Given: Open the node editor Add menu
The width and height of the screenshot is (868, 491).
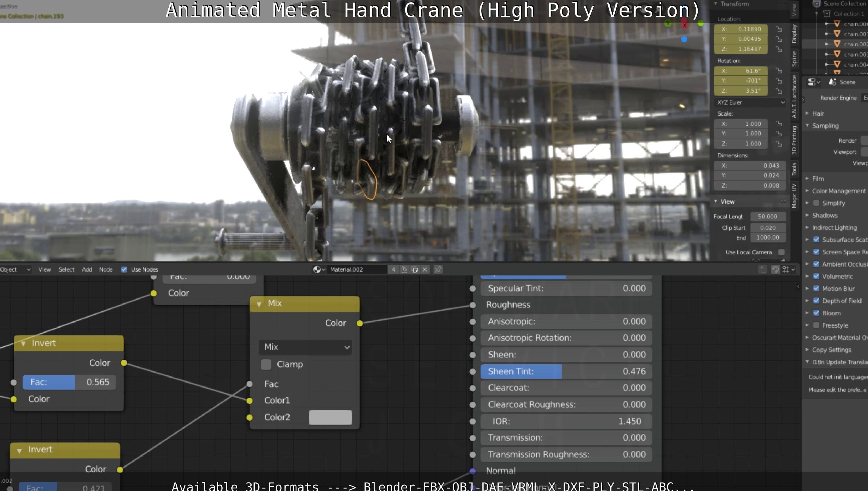Looking at the screenshot, I should pos(87,269).
